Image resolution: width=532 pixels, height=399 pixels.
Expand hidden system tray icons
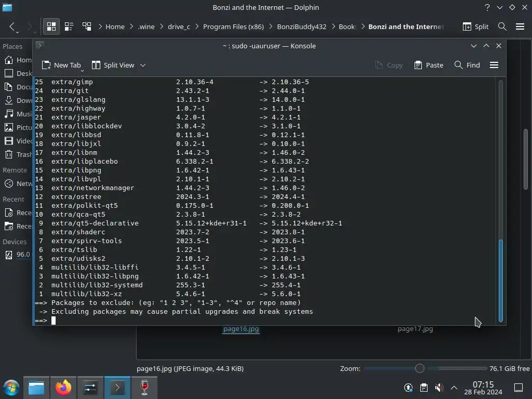[x=454, y=388]
